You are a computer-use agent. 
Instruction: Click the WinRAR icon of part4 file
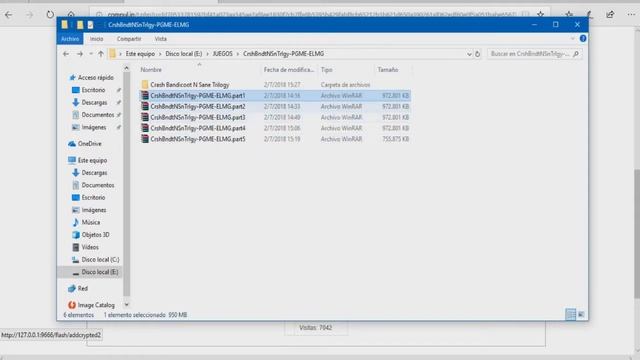145,128
